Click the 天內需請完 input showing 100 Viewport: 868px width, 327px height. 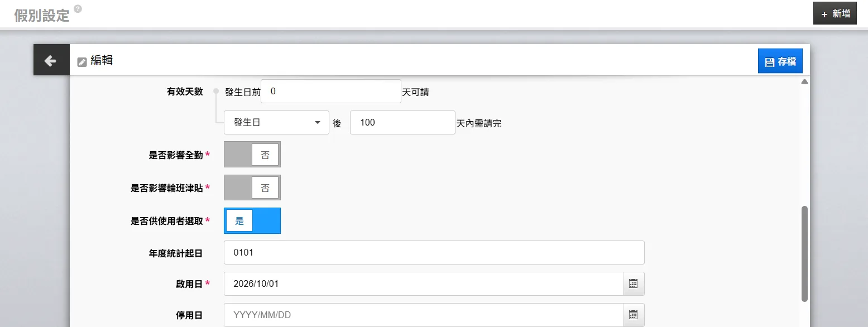(402, 122)
